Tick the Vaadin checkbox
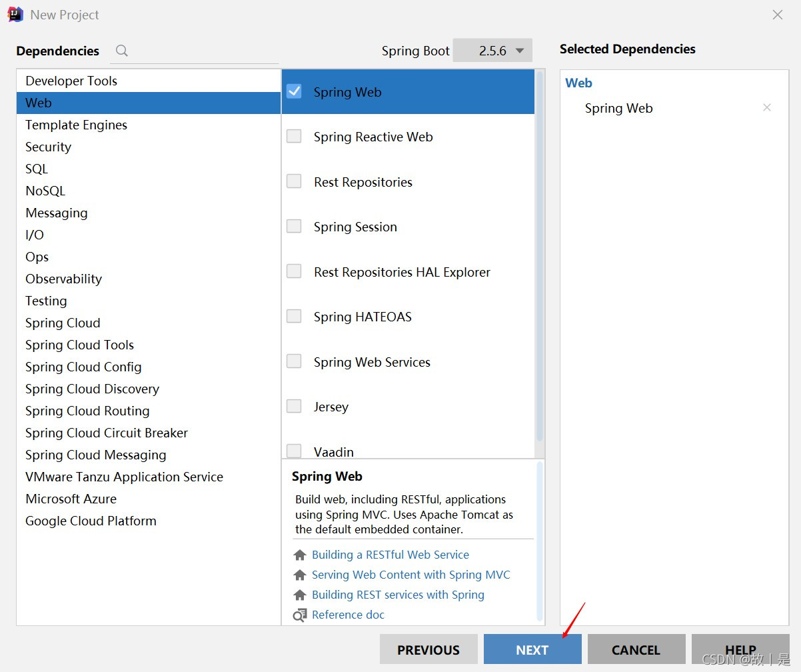 (294, 451)
